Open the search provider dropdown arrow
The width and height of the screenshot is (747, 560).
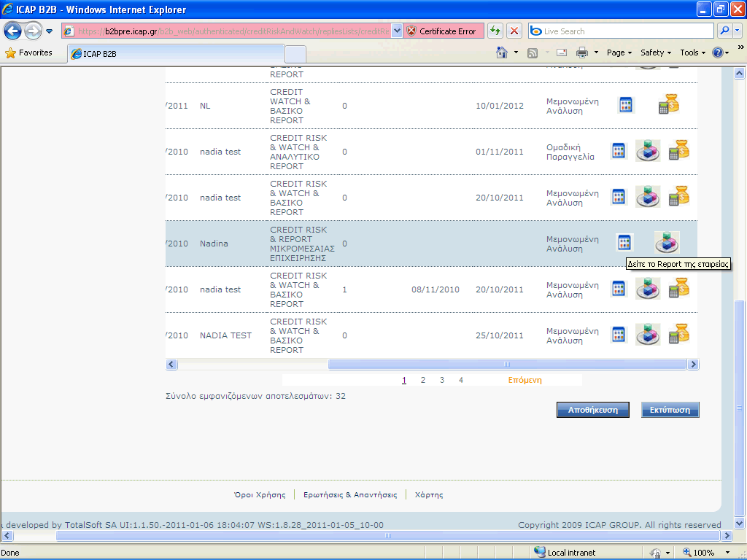(737, 31)
